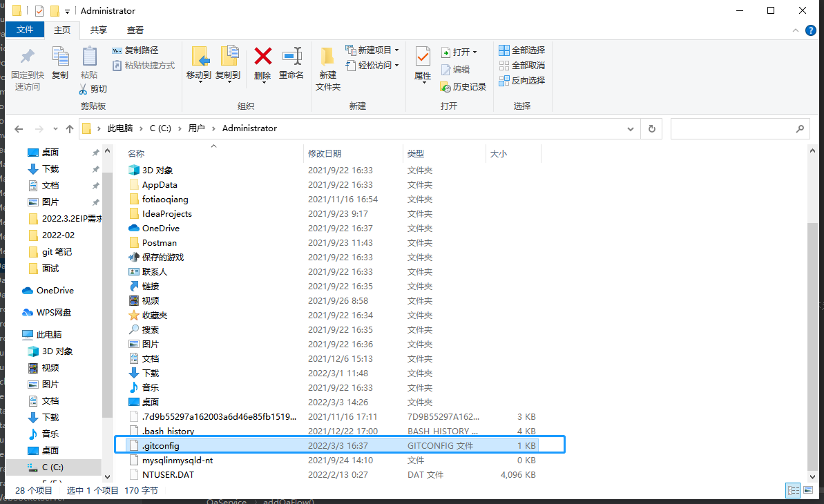Open the recent locations dropdown arrow
The height and width of the screenshot is (504, 824).
coord(55,128)
